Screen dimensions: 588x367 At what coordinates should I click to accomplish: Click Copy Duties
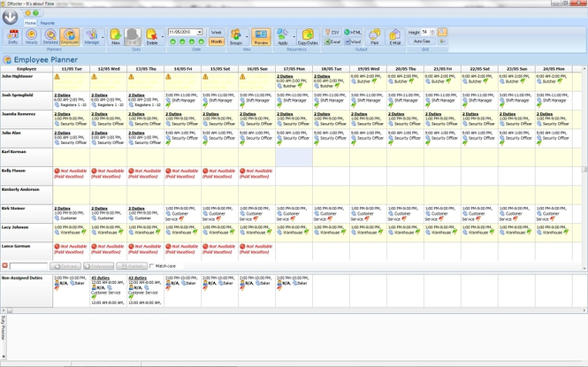(308, 37)
